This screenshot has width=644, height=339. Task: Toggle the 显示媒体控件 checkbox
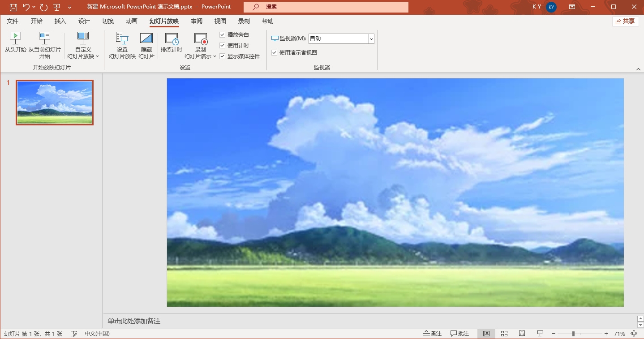click(223, 56)
